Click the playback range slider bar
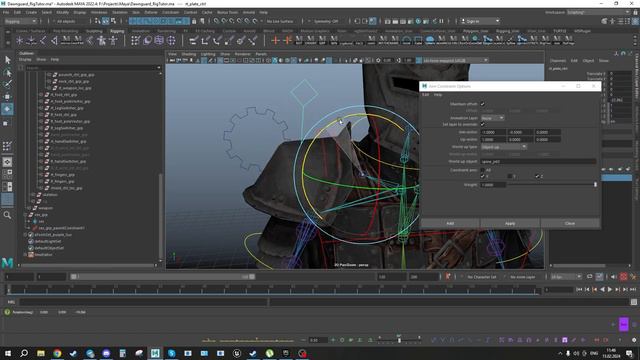 [x=162, y=277]
